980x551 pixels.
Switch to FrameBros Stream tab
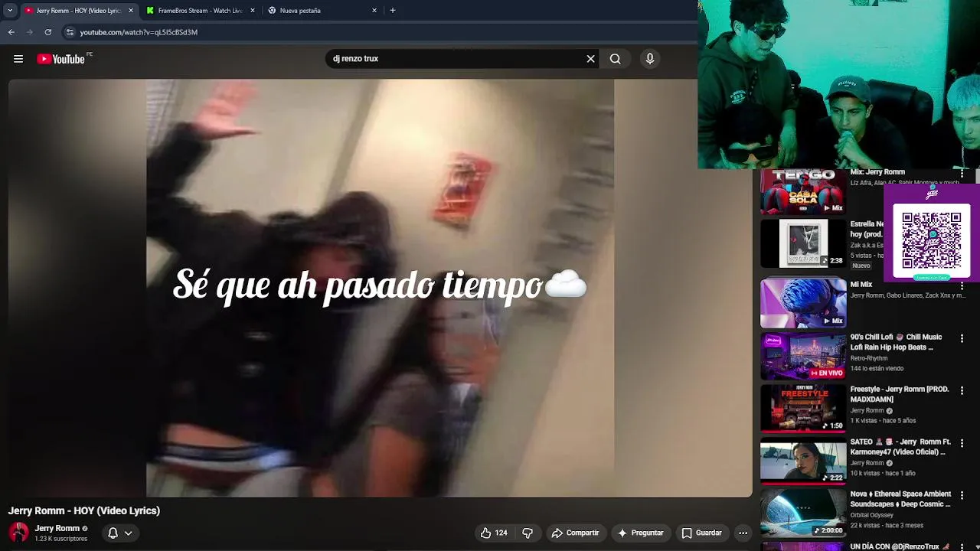click(200, 11)
